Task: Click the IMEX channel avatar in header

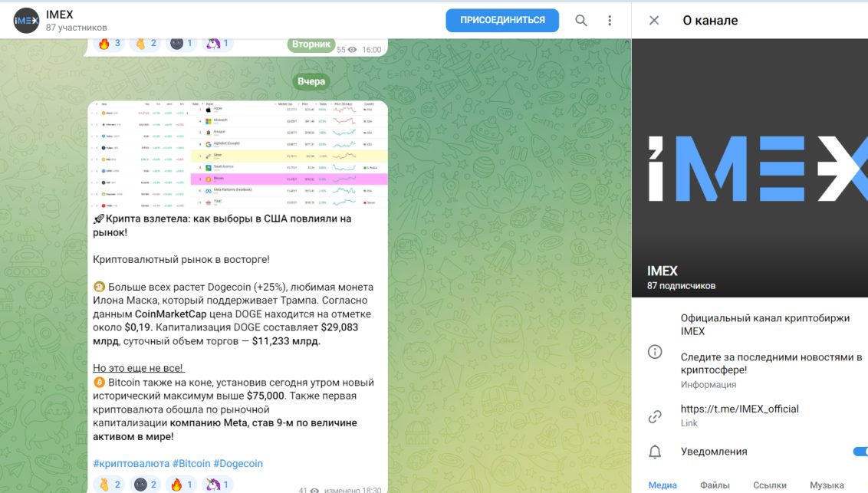Action: pyautogui.click(x=26, y=21)
